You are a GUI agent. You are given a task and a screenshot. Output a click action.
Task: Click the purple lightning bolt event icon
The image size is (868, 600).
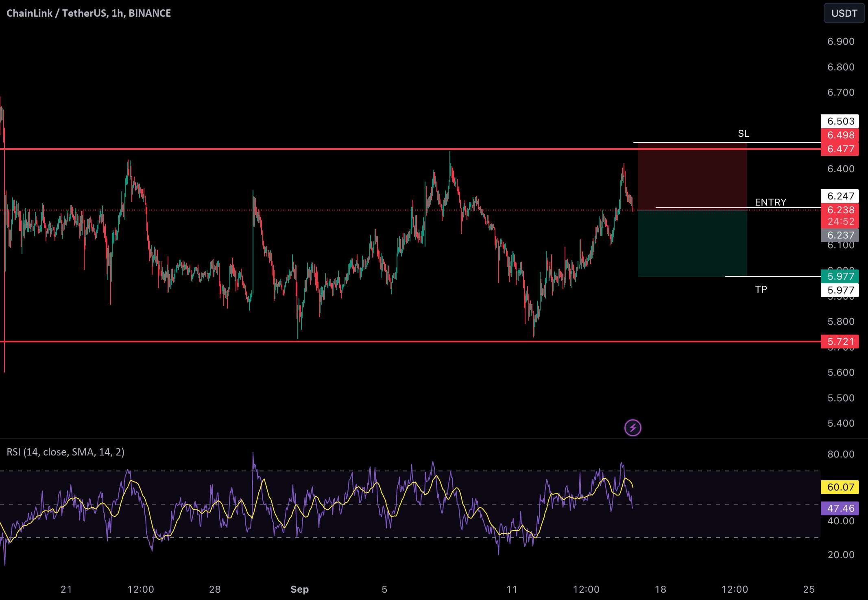pyautogui.click(x=632, y=428)
